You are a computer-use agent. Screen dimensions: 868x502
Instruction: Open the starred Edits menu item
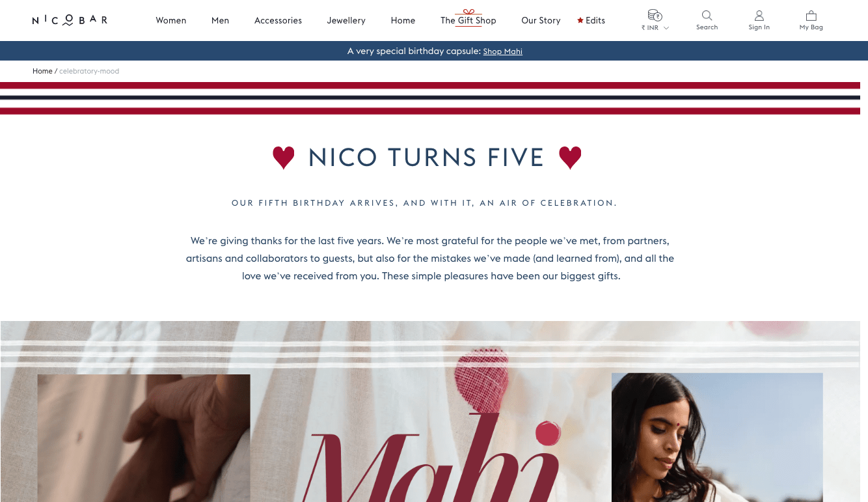[591, 20]
